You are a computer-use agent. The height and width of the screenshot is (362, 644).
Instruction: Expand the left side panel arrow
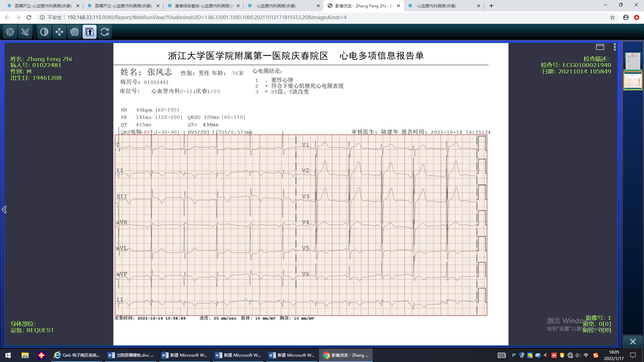(x=4, y=209)
